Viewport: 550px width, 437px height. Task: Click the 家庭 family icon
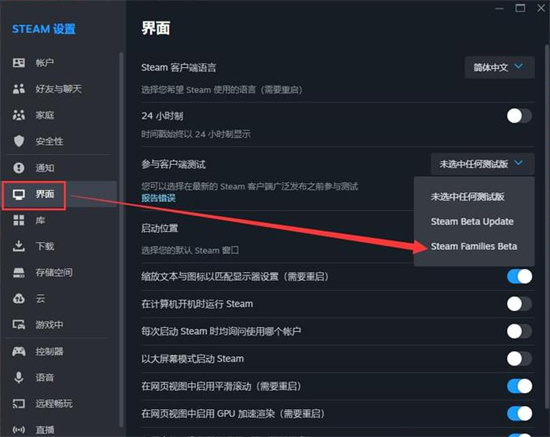[19, 115]
